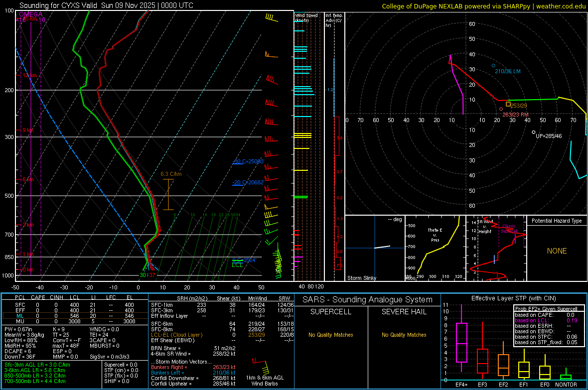Click the red Bunkers right-mover circle on hodograph

[501, 109]
